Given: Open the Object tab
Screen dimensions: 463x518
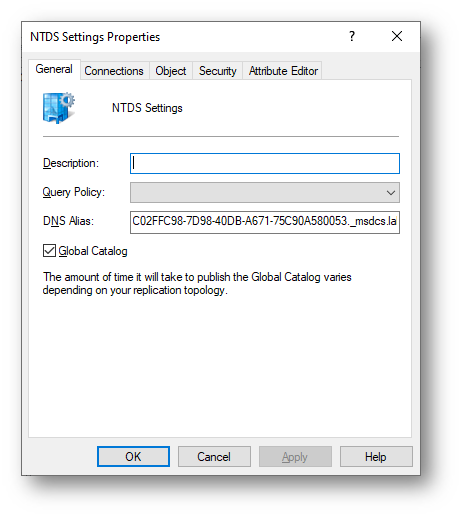Looking at the screenshot, I should pyautogui.click(x=171, y=71).
